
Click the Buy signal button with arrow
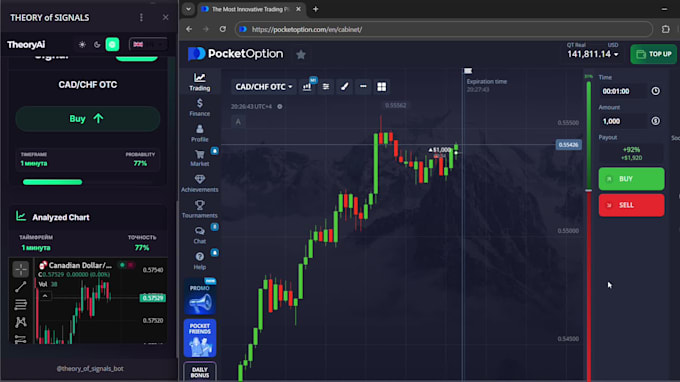(88, 119)
